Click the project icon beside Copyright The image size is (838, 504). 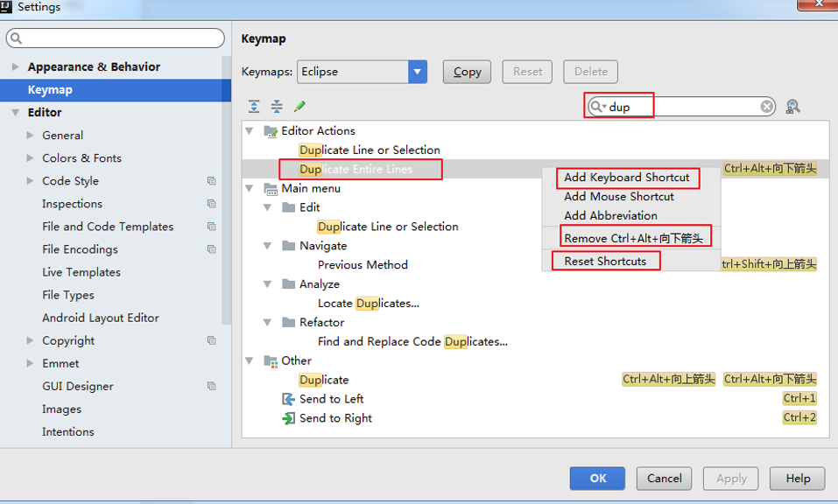tap(212, 340)
